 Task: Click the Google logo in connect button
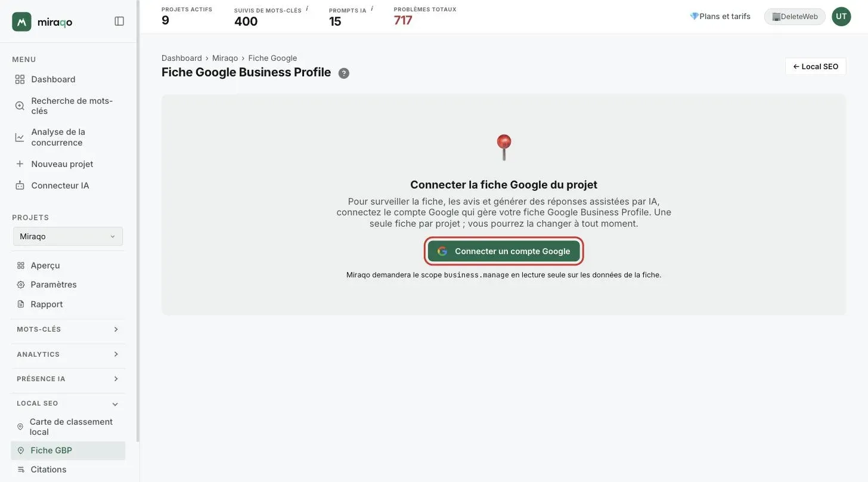(x=442, y=251)
